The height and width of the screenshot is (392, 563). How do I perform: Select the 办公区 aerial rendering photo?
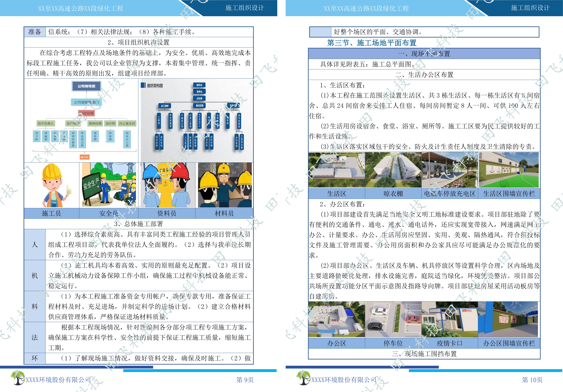[x=337, y=319]
